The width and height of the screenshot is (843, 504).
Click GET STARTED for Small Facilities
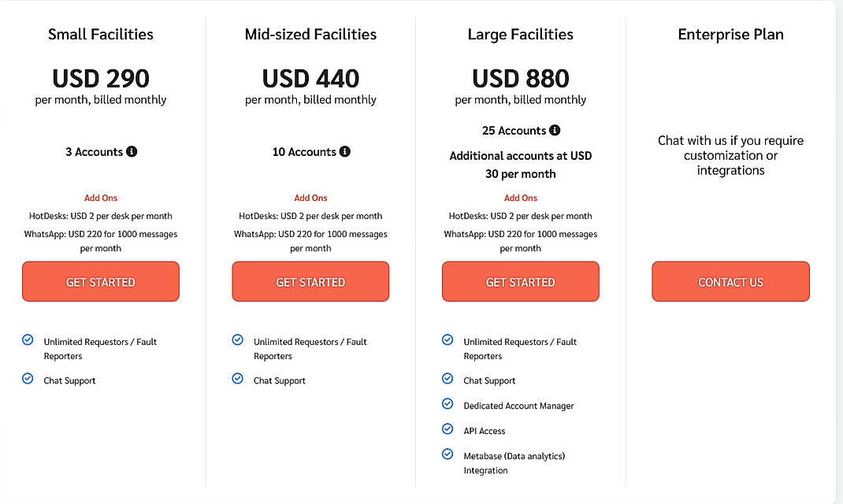pyautogui.click(x=100, y=281)
